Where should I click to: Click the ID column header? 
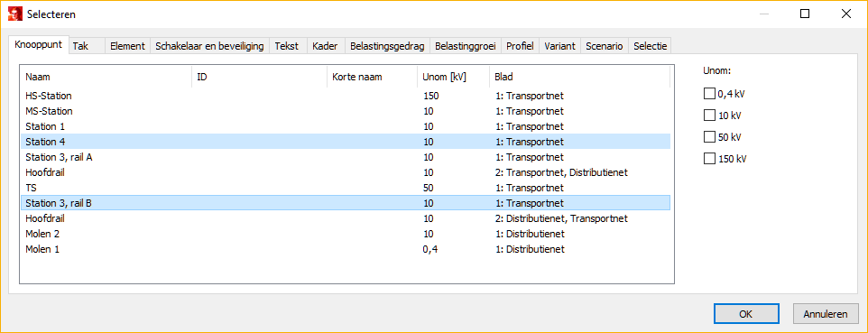coord(259,77)
